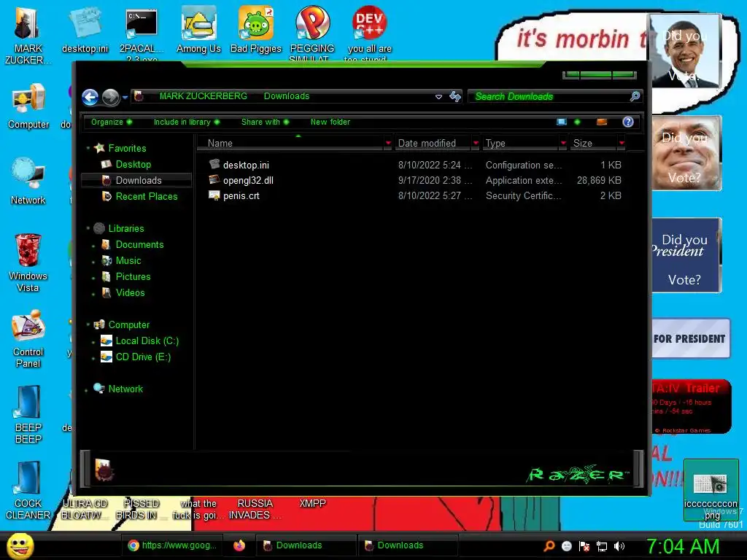Select Downloads in the navigation pane
747x560 pixels.
(137, 181)
